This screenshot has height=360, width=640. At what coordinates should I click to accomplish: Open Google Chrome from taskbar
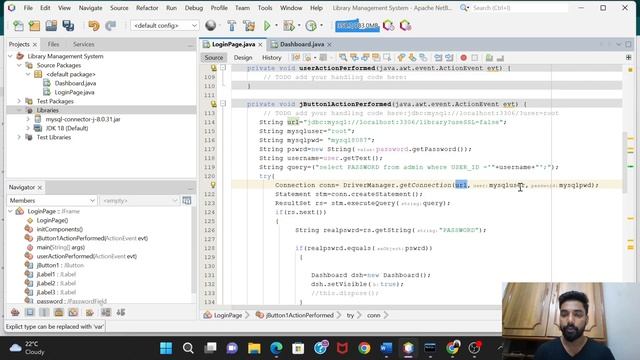364,348
